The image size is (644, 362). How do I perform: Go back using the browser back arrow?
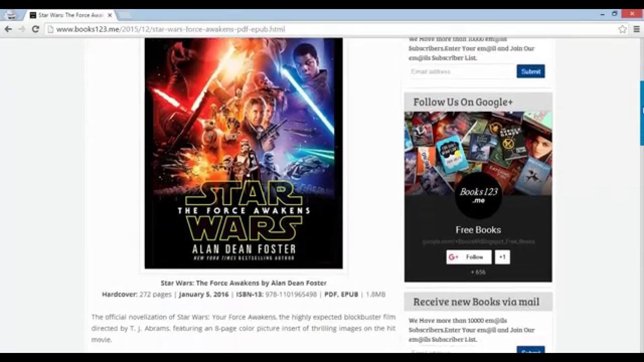point(8,29)
